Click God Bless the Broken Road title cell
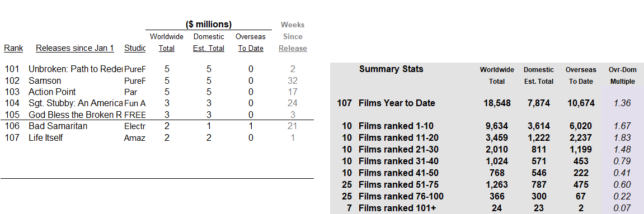The height and width of the screenshot is (214, 644). pos(76,115)
